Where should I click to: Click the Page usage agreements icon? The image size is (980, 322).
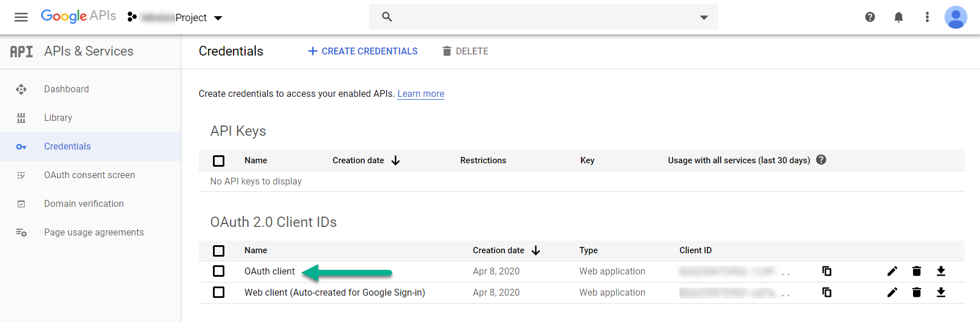tap(21, 233)
